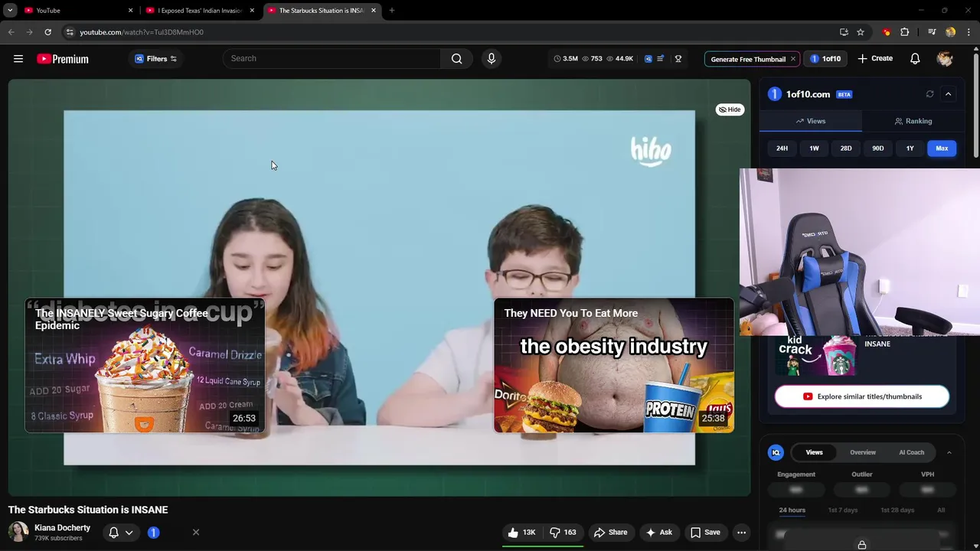980x551 pixels.
Task: Select the All period tab
Action: pyautogui.click(x=941, y=510)
